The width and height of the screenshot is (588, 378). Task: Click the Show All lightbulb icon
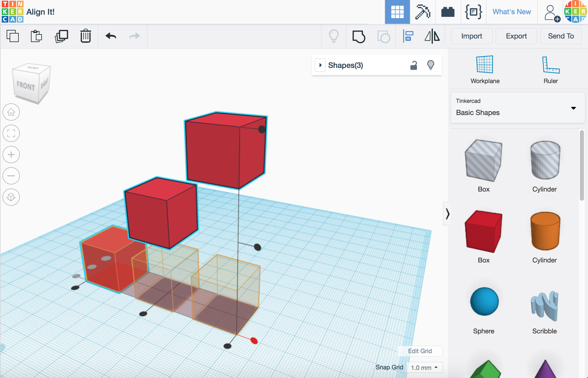tap(334, 36)
